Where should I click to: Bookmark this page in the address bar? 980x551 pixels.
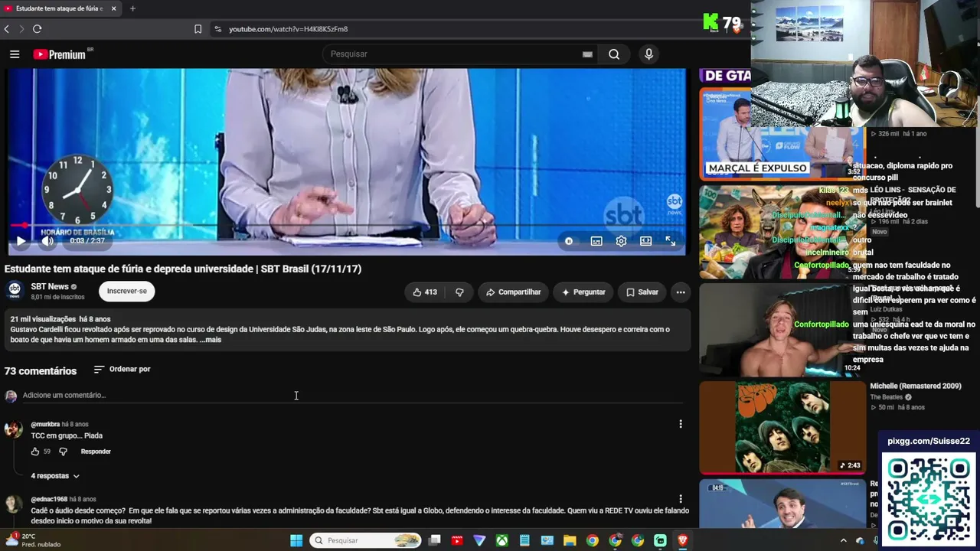[x=198, y=29]
